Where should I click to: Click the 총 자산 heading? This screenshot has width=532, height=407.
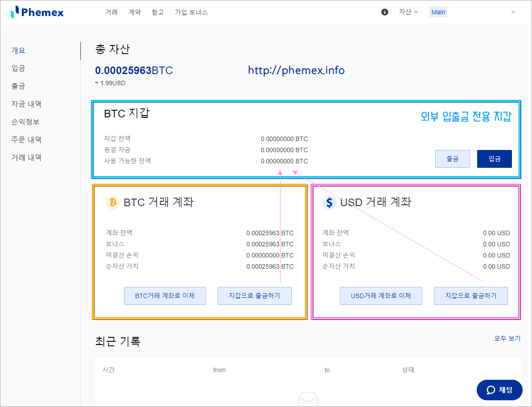coord(112,49)
